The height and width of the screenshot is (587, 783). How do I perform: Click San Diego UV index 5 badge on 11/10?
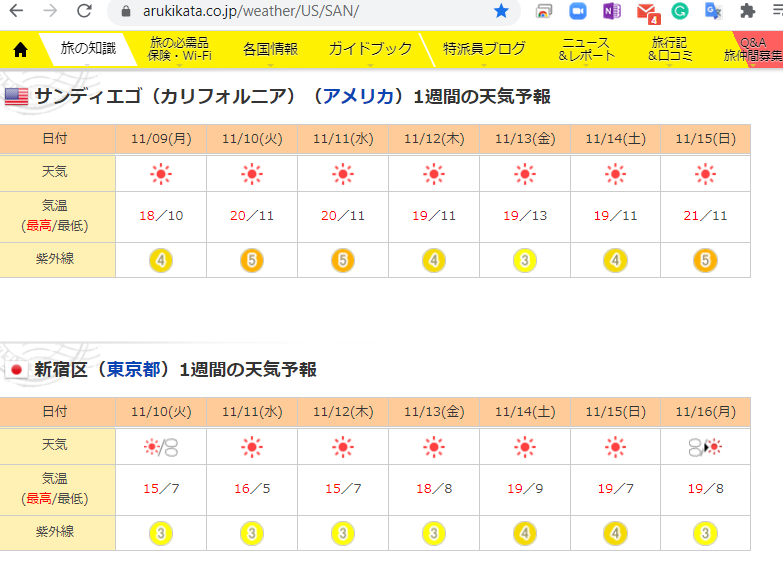pos(252,260)
